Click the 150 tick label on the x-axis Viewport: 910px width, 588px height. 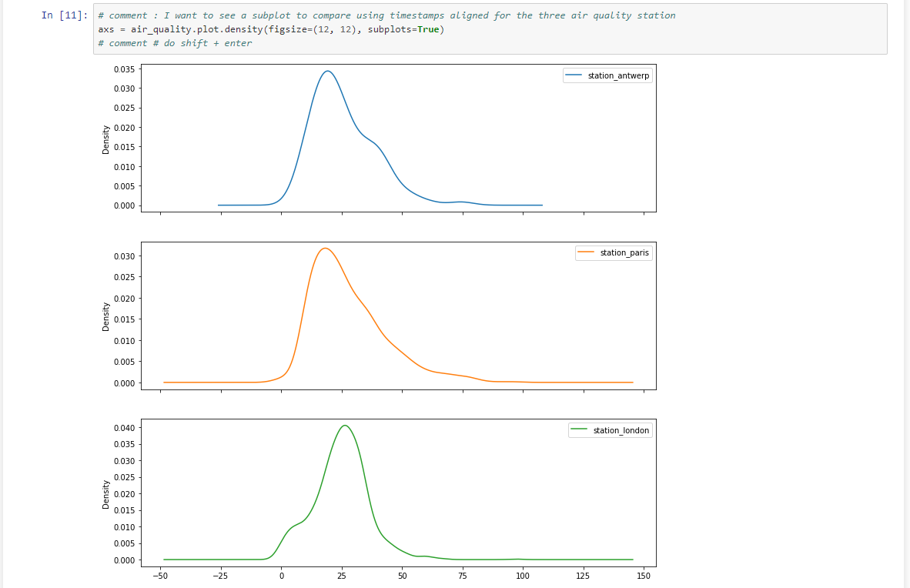pyautogui.click(x=644, y=576)
